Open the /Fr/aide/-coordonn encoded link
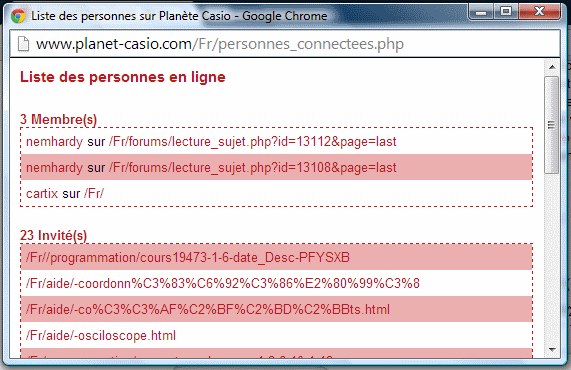The height and width of the screenshot is (370, 571). point(223,284)
